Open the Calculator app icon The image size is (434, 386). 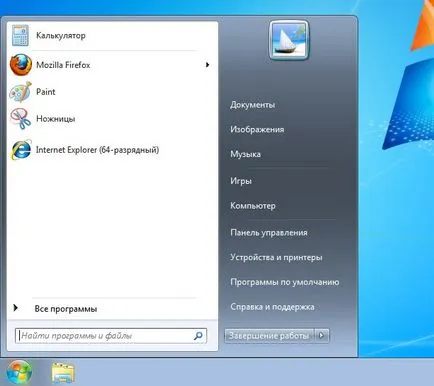click(20, 35)
